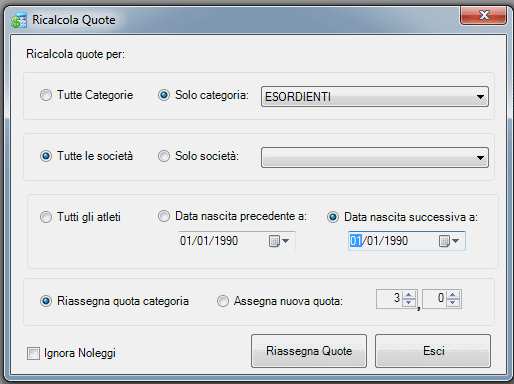Decrease the euro value spinner showing 3
The width and height of the screenshot is (514, 384).
coord(409,303)
